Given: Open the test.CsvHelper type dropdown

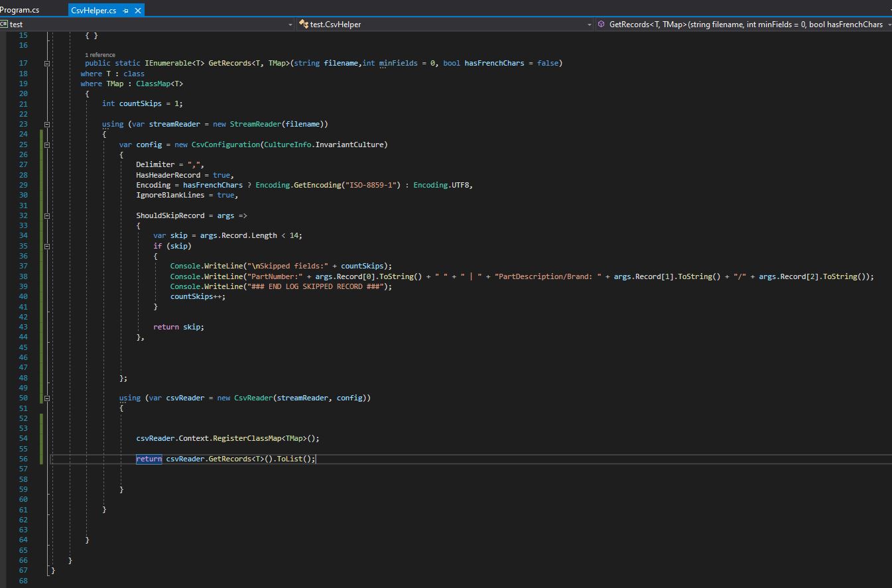Looking at the screenshot, I should (589, 24).
